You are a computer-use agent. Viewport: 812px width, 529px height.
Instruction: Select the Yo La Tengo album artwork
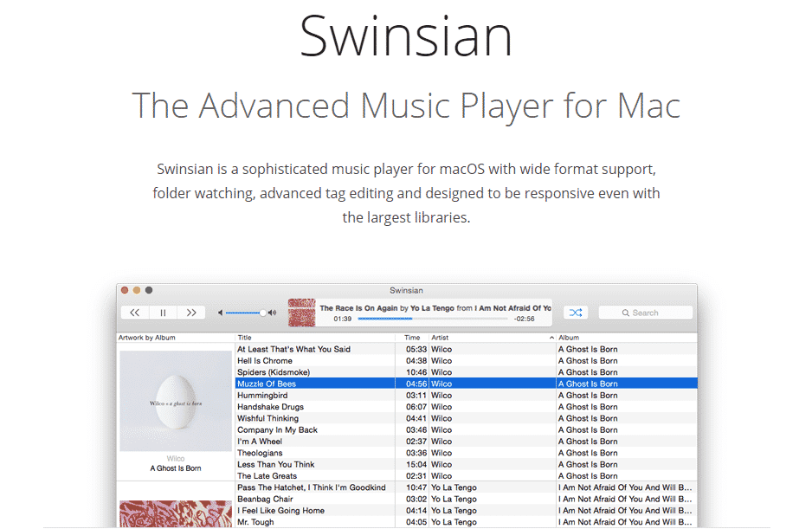[x=176, y=514]
